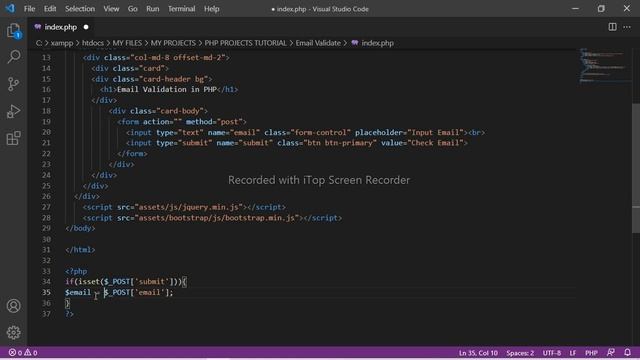
Task: Click UTF-8 encoding in status bar
Action: [552, 353]
